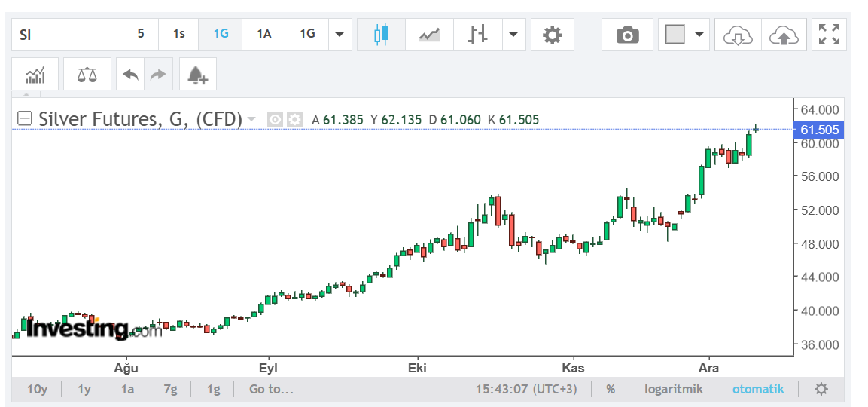Open chart settings gear in top toolbar

pyautogui.click(x=552, y=35)
